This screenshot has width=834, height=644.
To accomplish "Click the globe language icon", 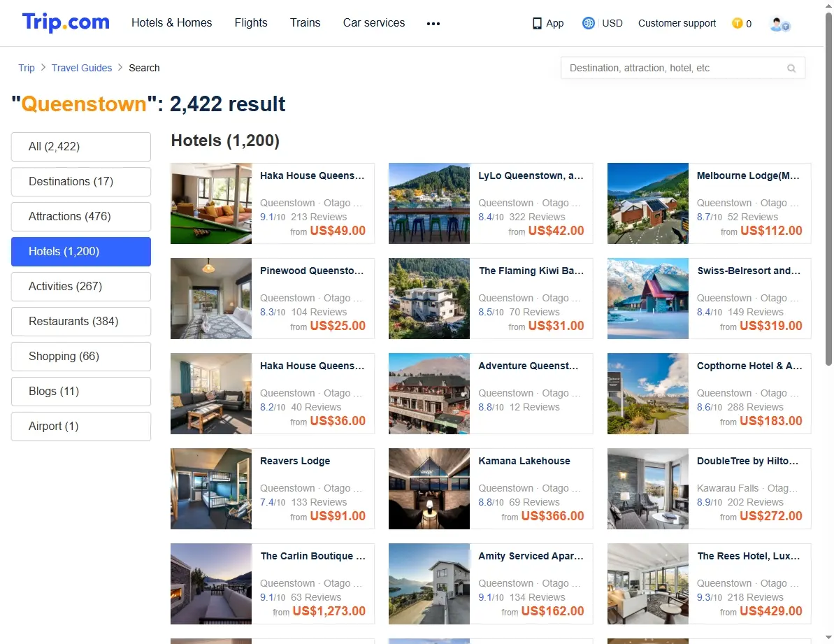I will point(588,23).
